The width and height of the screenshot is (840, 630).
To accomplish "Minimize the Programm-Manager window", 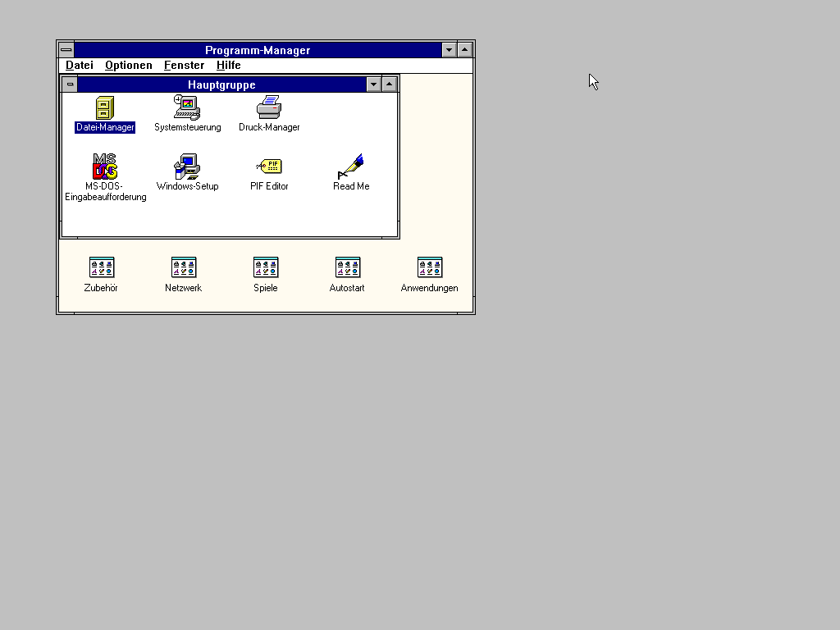I will click(449, 50).
